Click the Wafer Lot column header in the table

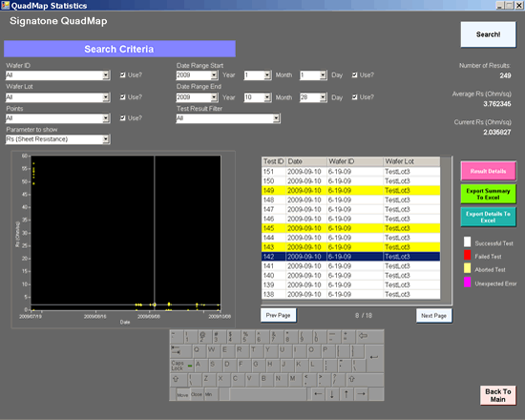pos(411,161)
